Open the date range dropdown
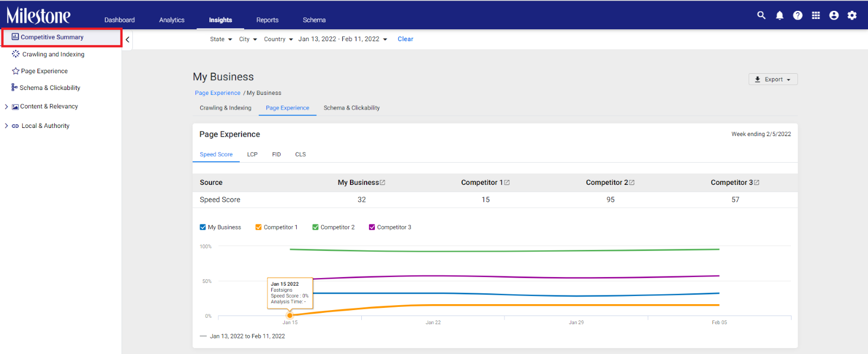The width and height of the screenshot is (868, 354). tap(342, 39)
